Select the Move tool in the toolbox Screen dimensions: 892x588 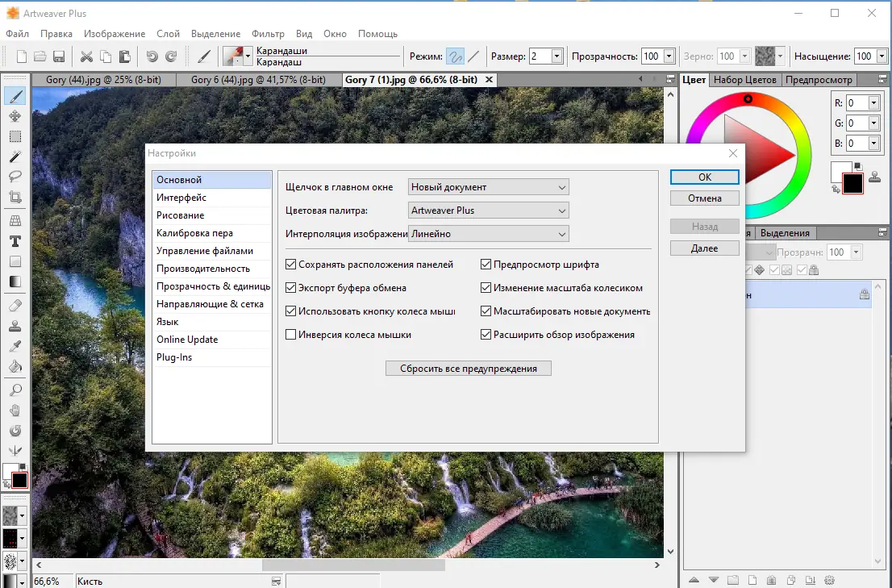(15, 116)
